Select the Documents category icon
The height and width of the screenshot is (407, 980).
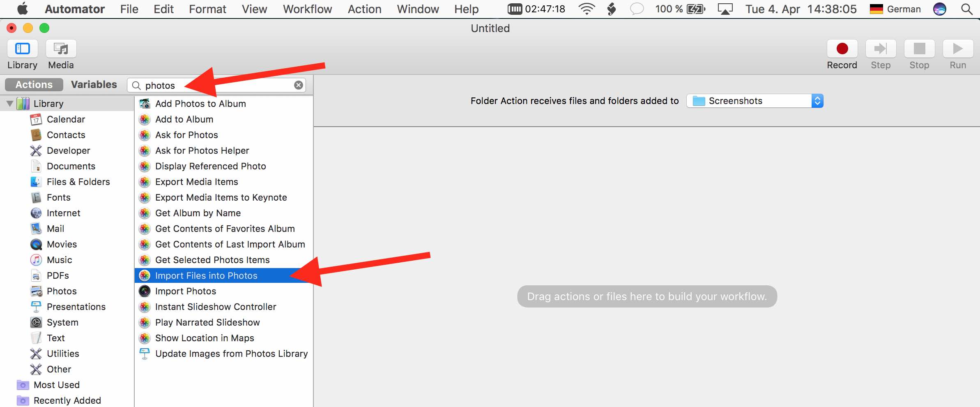(36, 166)
